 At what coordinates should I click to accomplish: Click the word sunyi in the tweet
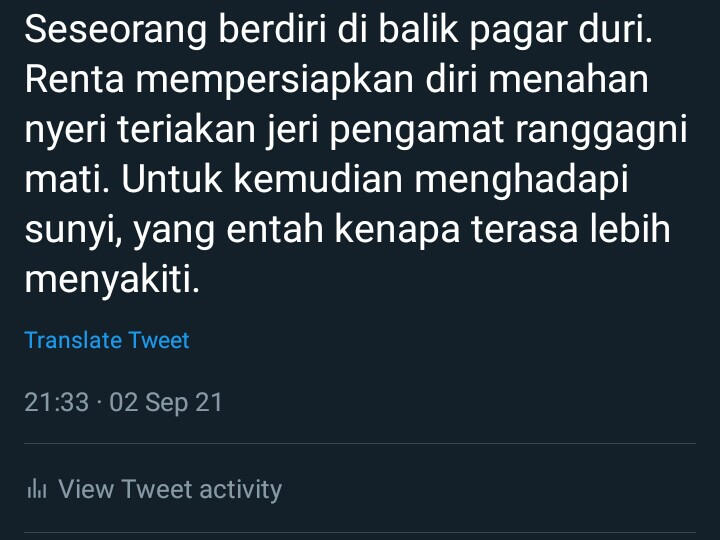pyautogui.click(x=73, y=231)
